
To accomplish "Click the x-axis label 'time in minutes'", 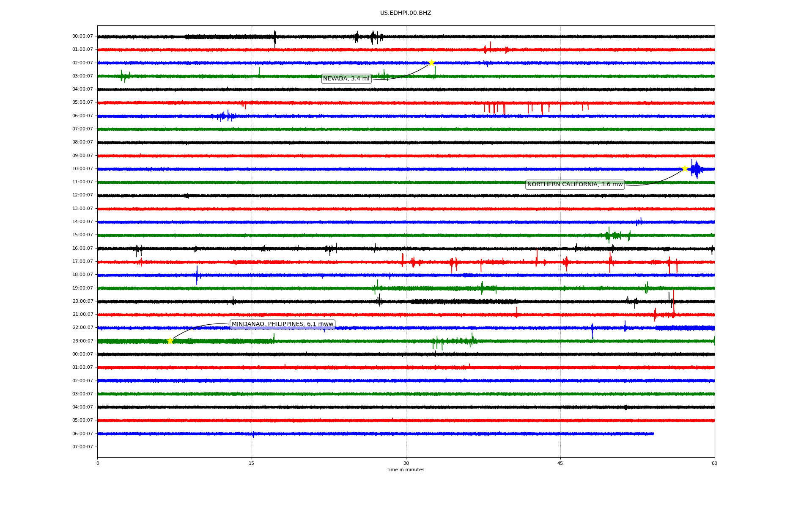I will (x=406, y=470).
